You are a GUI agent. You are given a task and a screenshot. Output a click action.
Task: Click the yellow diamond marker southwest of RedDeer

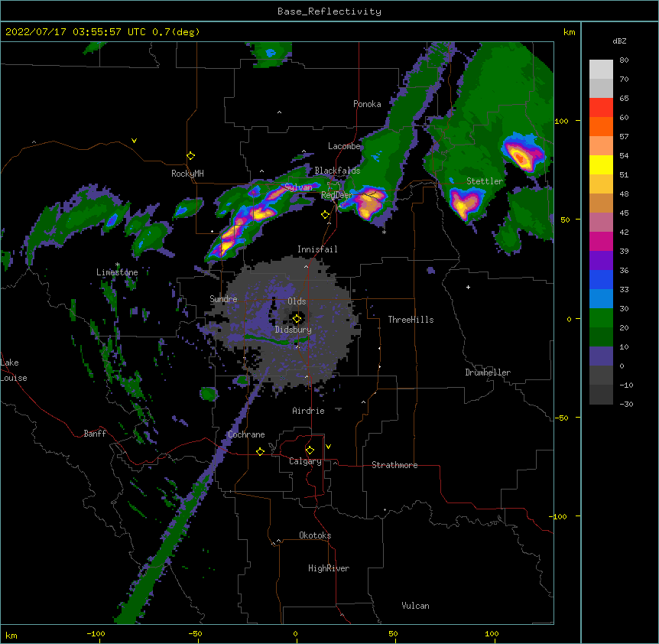(x=326, y=215)
